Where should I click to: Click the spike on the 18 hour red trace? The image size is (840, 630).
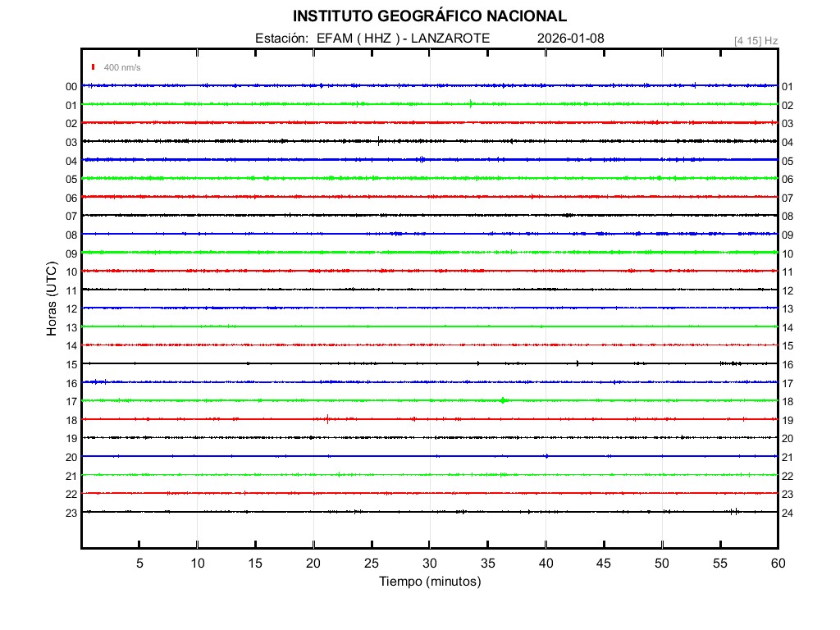[328, 418]
